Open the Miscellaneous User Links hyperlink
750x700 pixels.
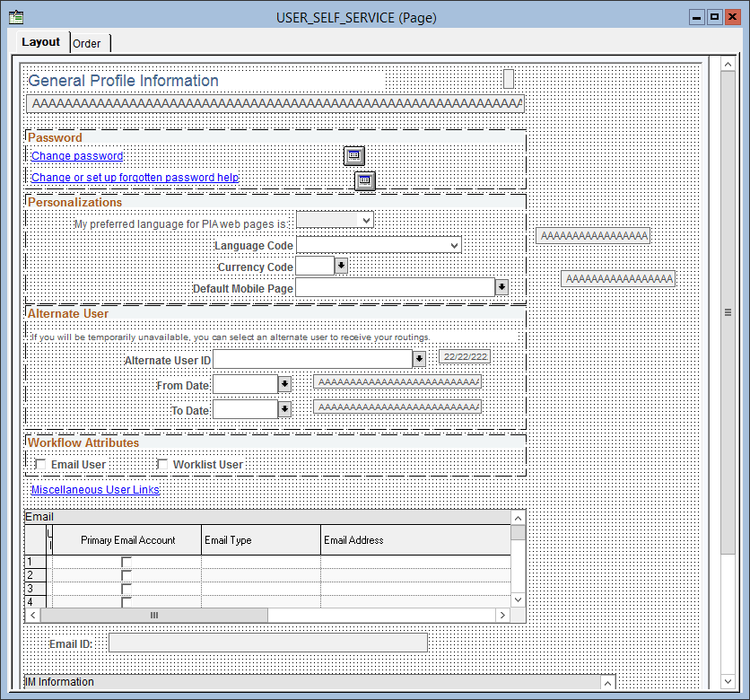tap(95, 489)
